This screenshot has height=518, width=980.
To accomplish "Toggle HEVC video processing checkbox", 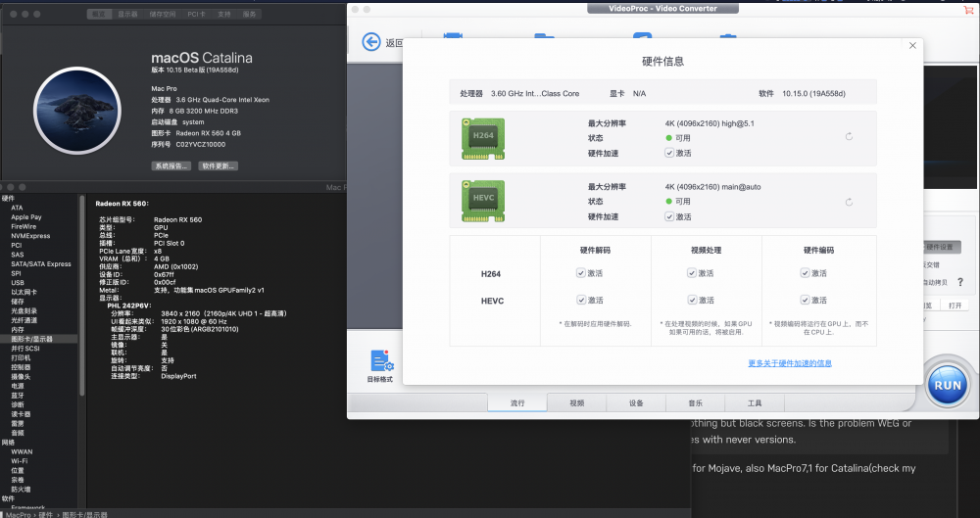I will [692, 300].
